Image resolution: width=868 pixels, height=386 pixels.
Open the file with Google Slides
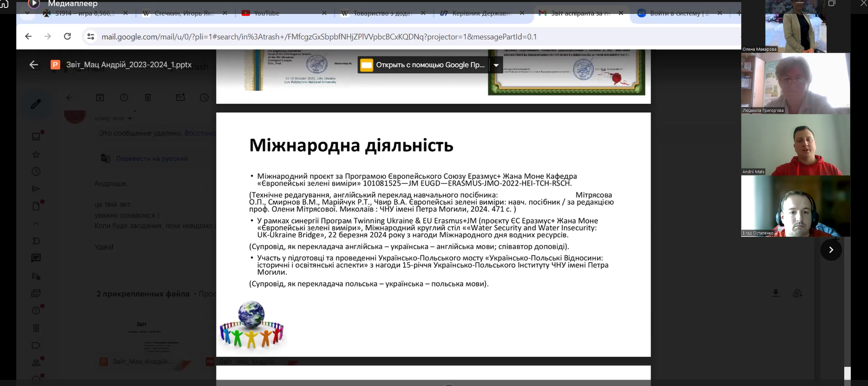[423, 65]
